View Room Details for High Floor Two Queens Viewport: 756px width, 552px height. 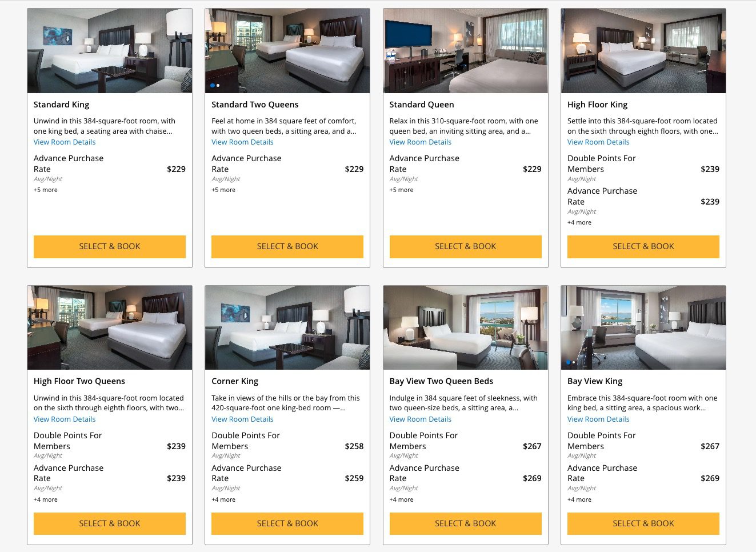(x=64, y=419)
